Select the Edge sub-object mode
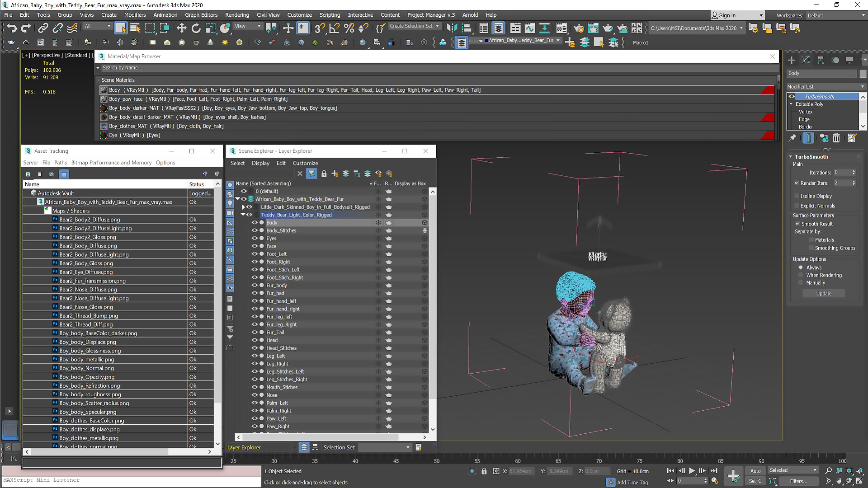 pyautogui.click(x=804, y=119)
